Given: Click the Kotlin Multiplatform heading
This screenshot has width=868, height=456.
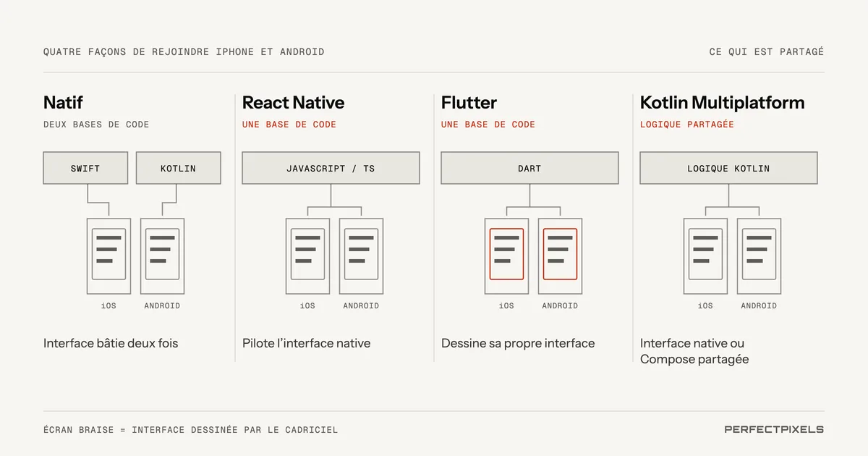Looking at the screenshot, I should [x=722, y=102].
